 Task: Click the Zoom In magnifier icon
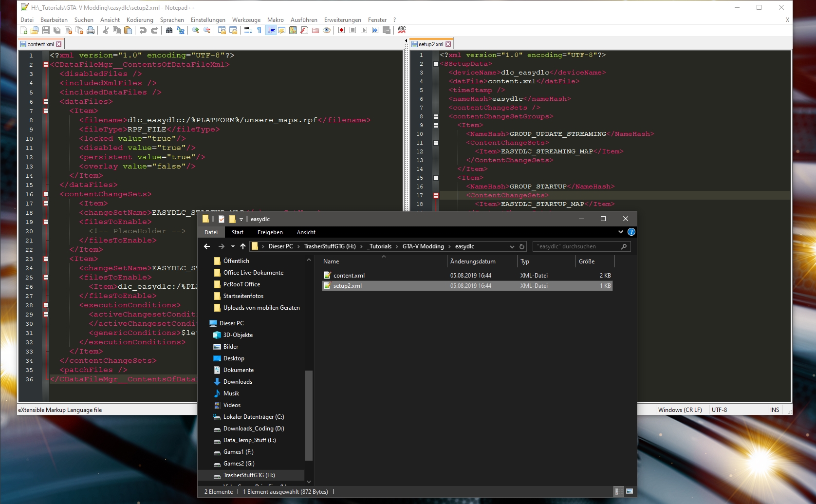coord(196,30)
